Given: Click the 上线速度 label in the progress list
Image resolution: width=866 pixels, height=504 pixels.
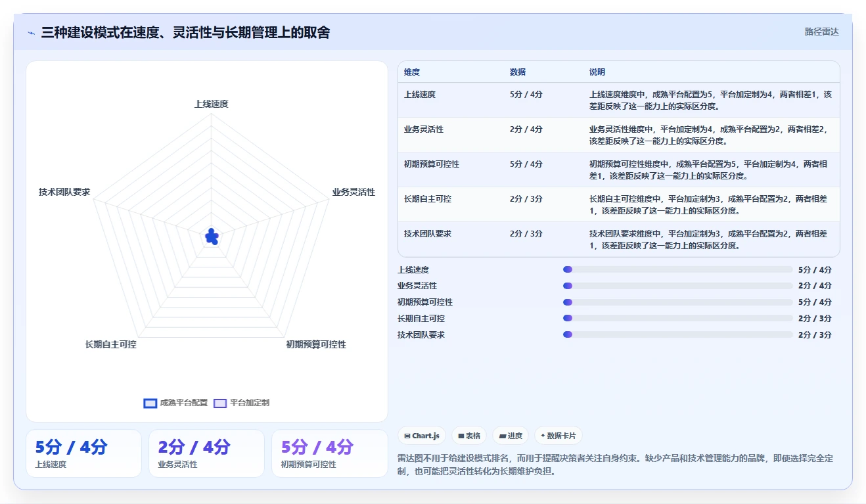Looking at the screenshot, I should point(413,269).
